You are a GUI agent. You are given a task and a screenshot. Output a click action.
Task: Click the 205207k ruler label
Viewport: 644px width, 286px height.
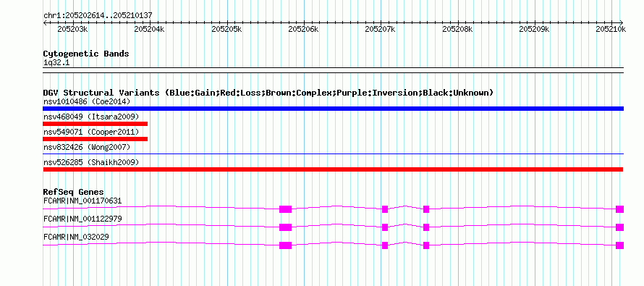pos(381,29)
